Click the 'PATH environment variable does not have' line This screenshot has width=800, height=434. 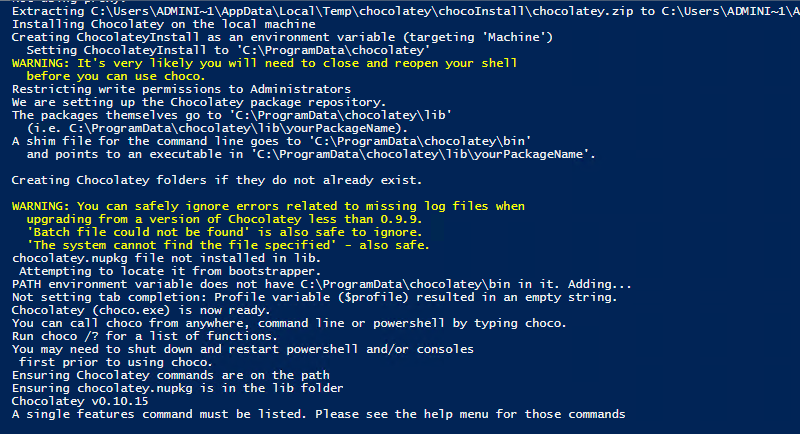coord(322,283)
